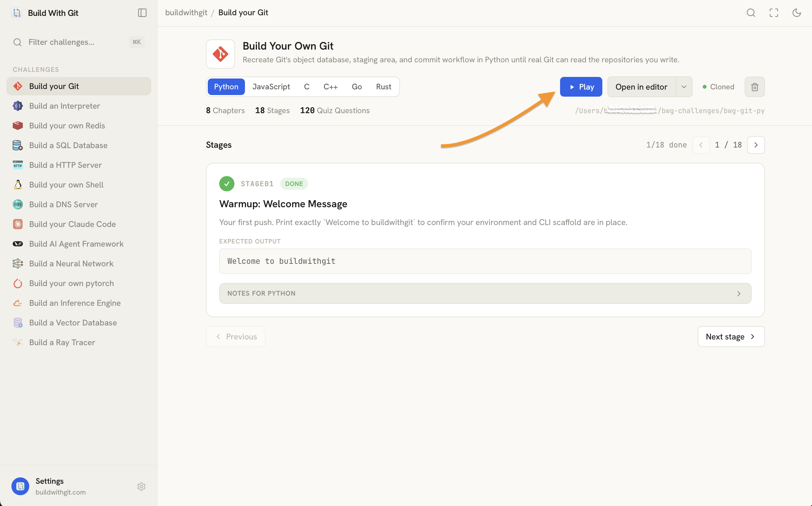The width and height of the screenshot is (812, 506).
Task: Open Build a HTTP Server challenge
Action: 78,165
